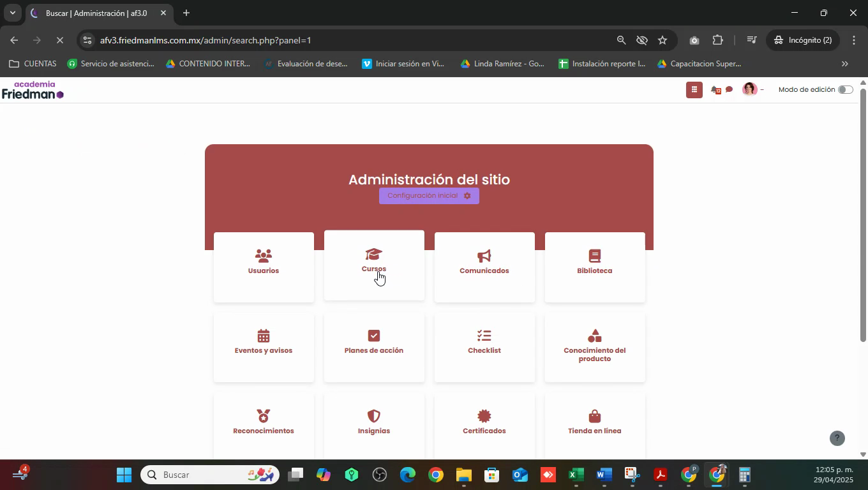Open the zoom magnifier icon in address bar
The height and width of the screenshot is (490, 868).
tap(621, 40)
